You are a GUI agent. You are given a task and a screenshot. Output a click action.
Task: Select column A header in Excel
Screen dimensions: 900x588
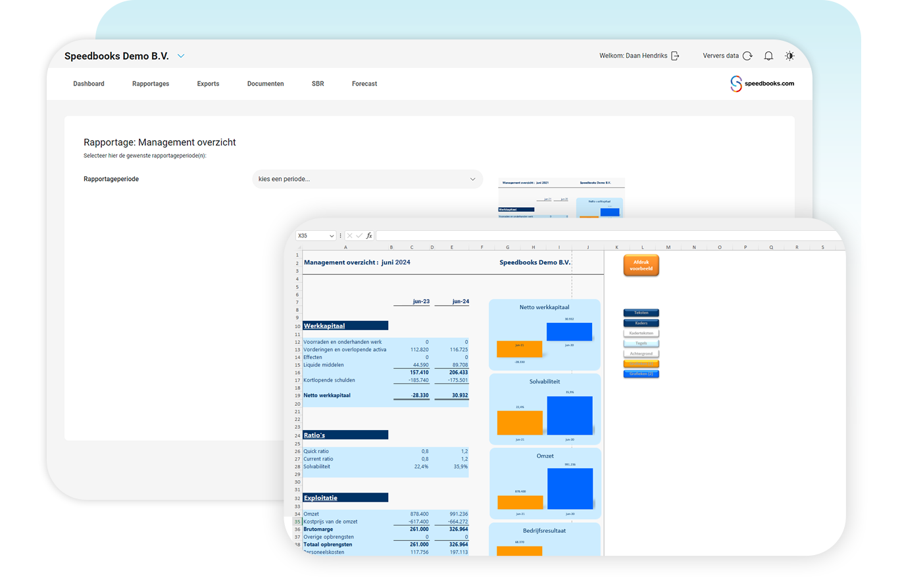(x=345, y=247)
